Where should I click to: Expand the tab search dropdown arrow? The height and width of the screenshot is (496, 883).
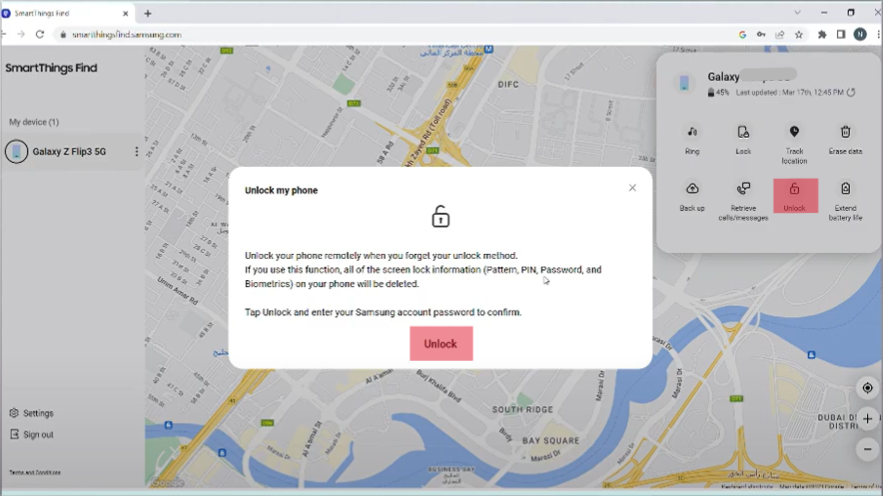click(x=797, y=12)
